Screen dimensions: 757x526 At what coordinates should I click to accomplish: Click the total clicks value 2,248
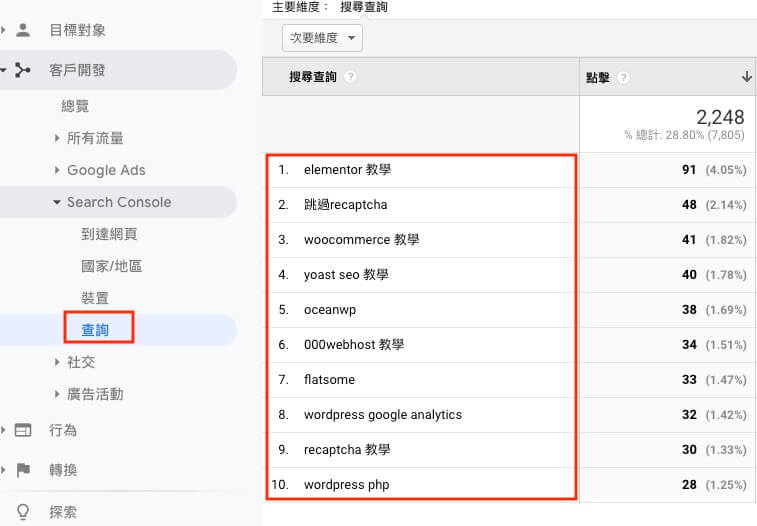[x=720, y=117]
